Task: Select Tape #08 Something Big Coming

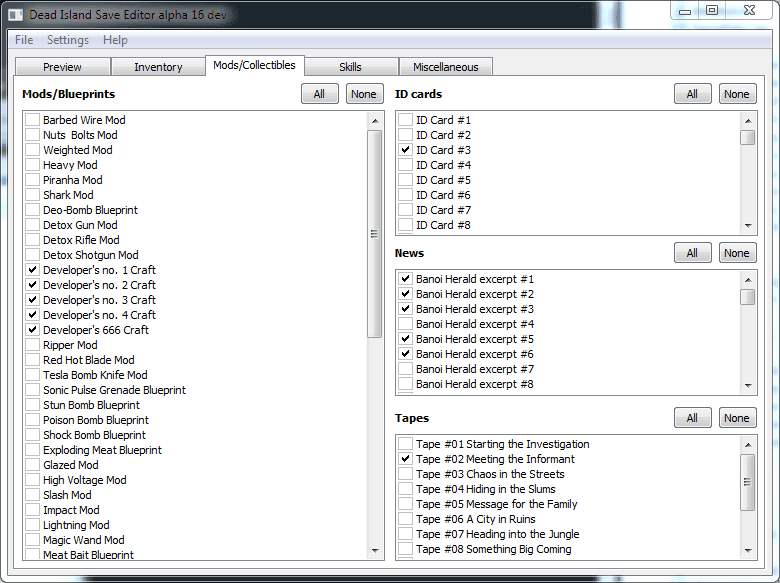Action: (x=493, y=549)
